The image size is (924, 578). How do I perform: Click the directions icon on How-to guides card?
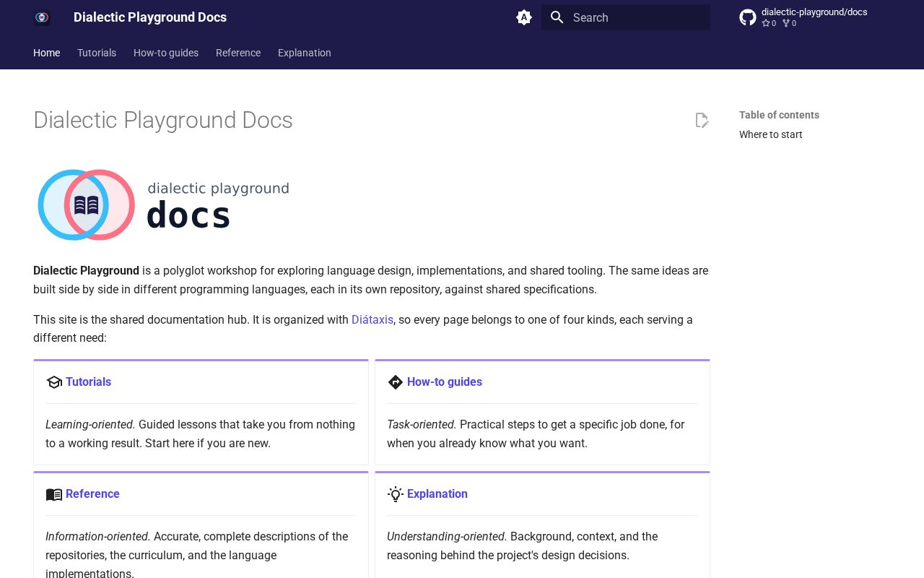(x=396, y=382)
